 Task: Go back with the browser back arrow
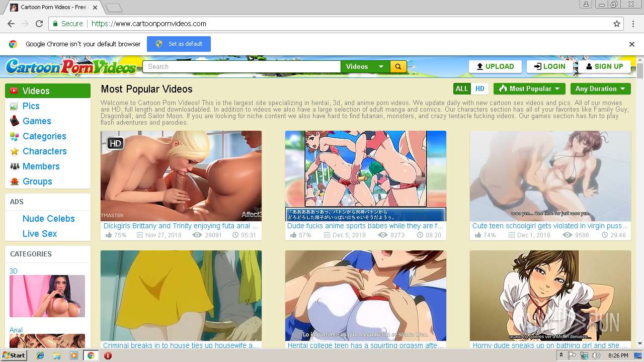11,24
